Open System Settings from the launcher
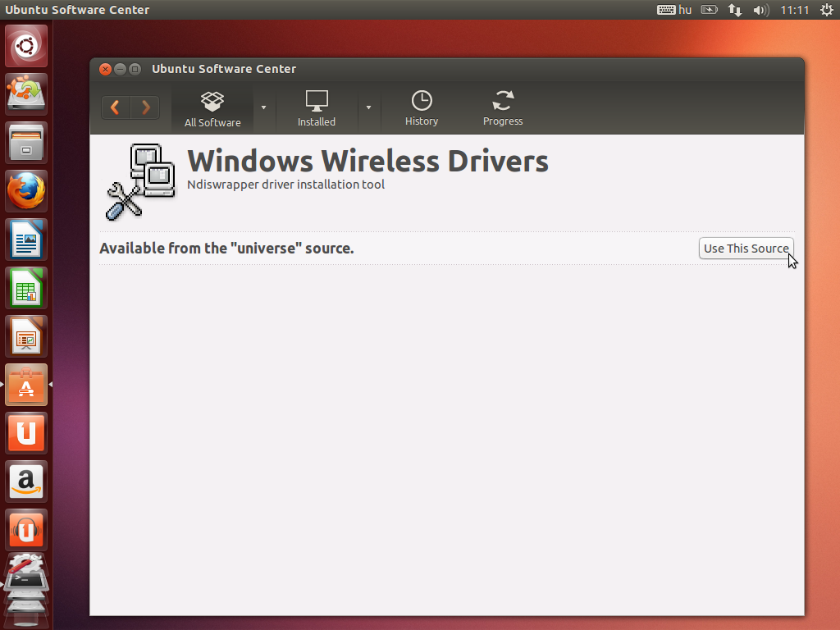The height and width of the screenshot is (630, 840). click(26, 563)
